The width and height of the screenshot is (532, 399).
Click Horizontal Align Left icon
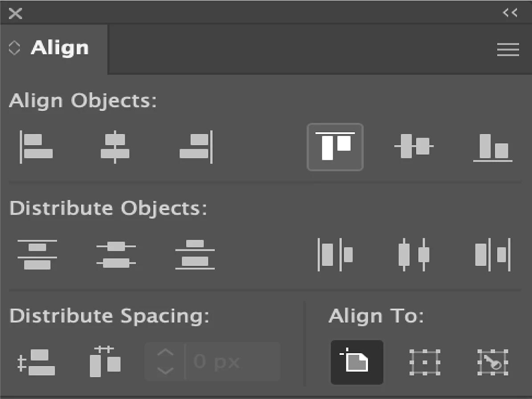click(x=37, y=147)
